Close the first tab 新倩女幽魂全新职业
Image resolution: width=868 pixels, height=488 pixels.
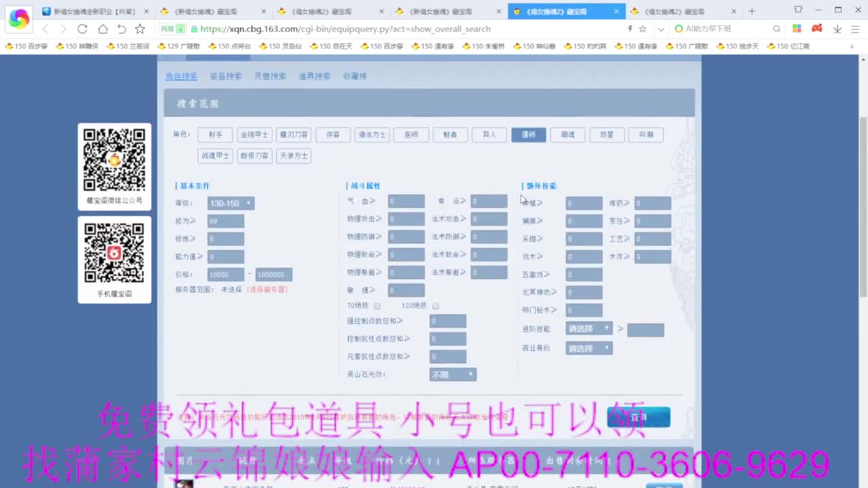point(146,12)
